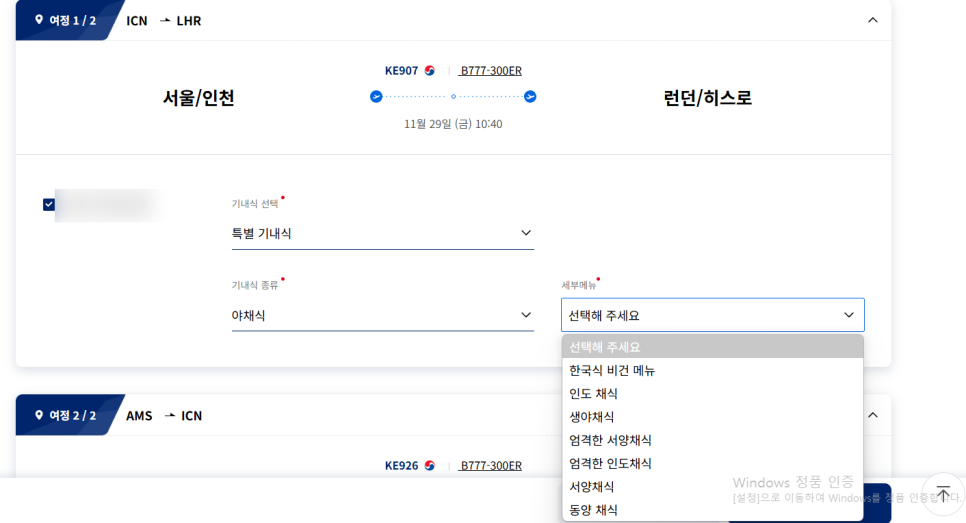
Task: Choose 생야채식 from the list
Action: [x=713, y=417]
